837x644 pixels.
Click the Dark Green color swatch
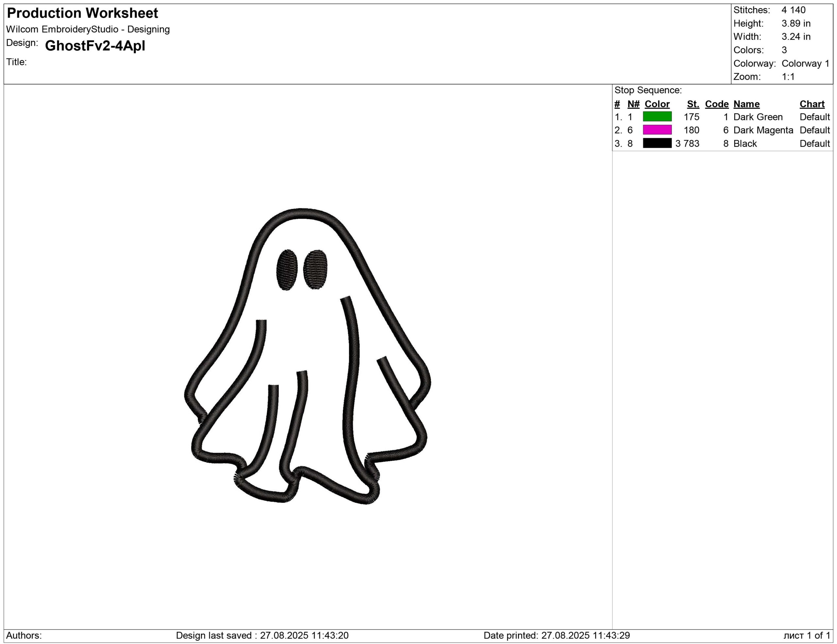(x=657, y=117)
